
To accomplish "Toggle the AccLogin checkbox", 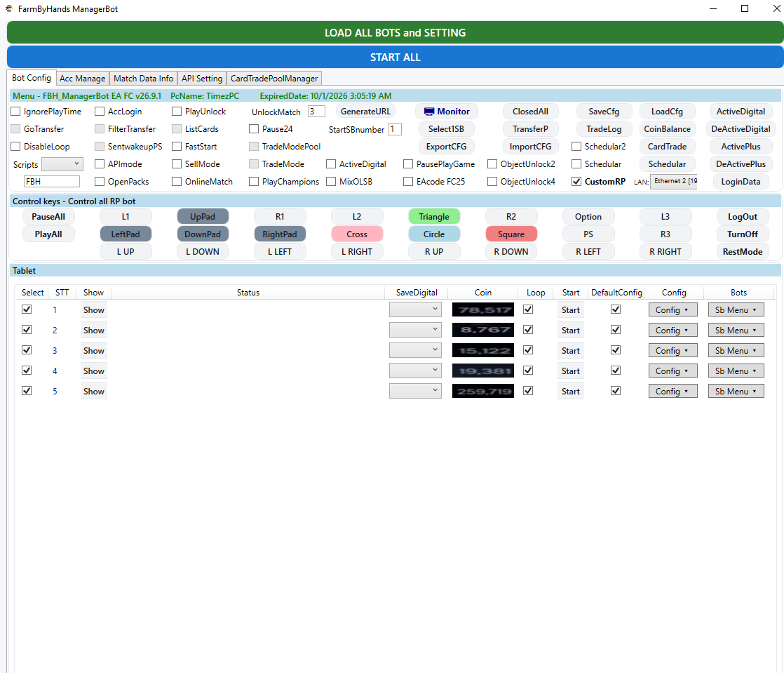I will coord(100,112).
